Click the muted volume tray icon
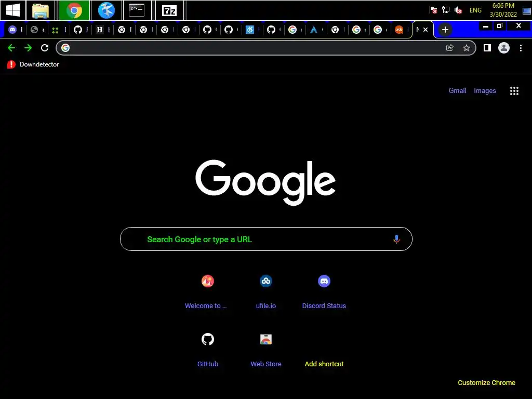The width and height of the screenshot is (532, 399). [458, 10]
